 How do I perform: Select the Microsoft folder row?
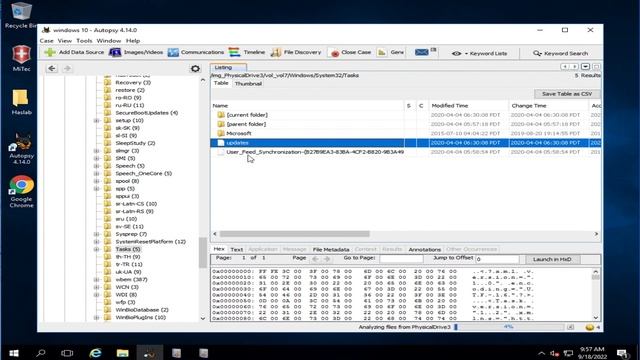405,133
